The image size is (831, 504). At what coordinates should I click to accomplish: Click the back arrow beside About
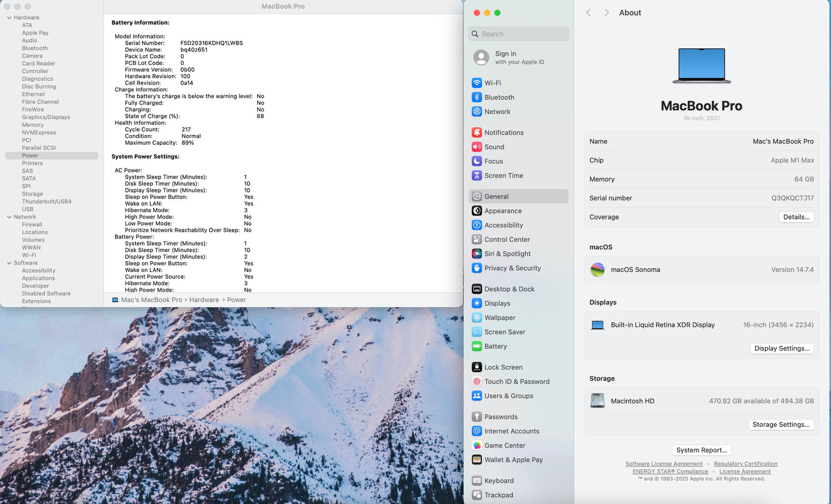tap(588, 13)
